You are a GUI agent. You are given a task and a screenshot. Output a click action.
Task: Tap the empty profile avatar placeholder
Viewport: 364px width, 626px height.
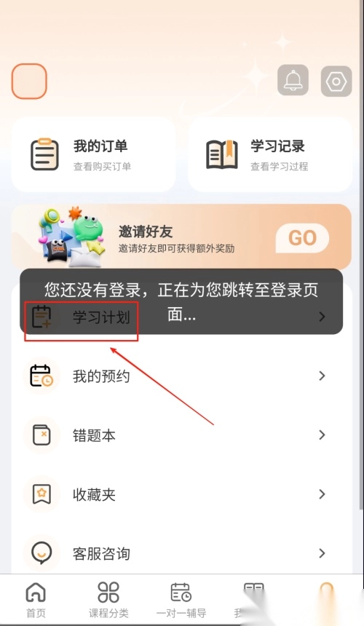[29, 81]
